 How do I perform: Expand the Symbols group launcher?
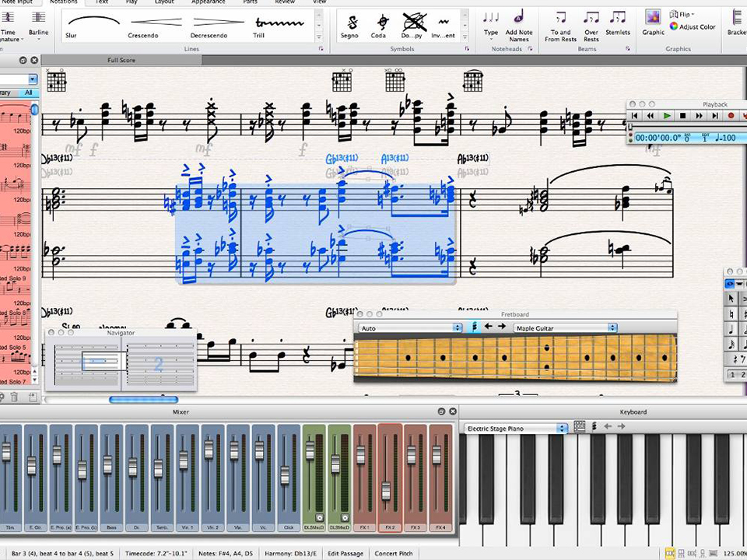(468, 48)
